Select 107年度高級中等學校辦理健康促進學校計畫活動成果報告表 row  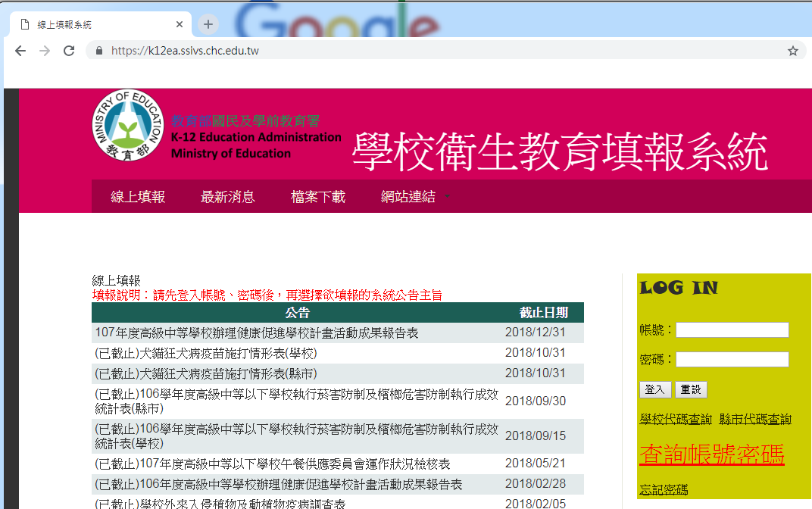coord(338,333)
